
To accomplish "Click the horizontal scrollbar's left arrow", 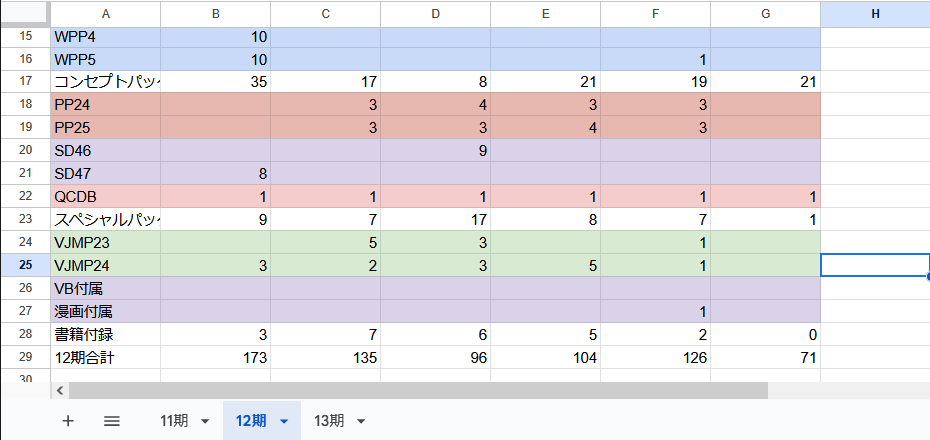I will point(59,391).
